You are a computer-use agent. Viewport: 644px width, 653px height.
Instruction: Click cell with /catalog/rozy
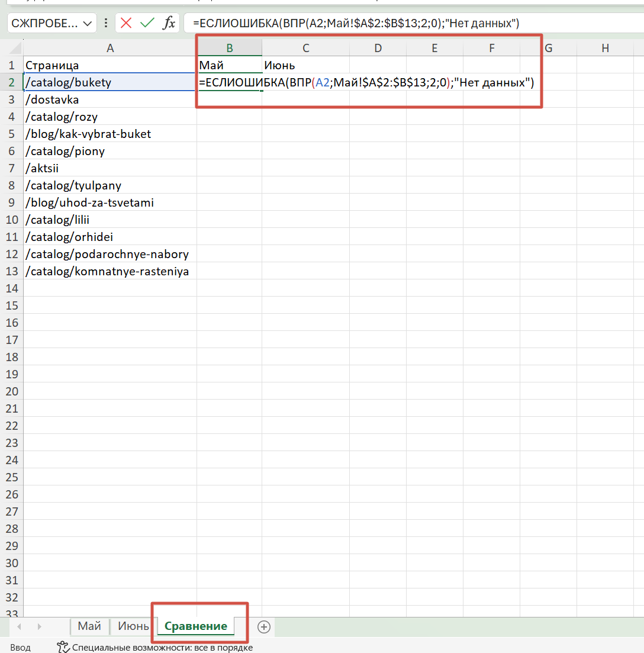[x=110, y=117]
